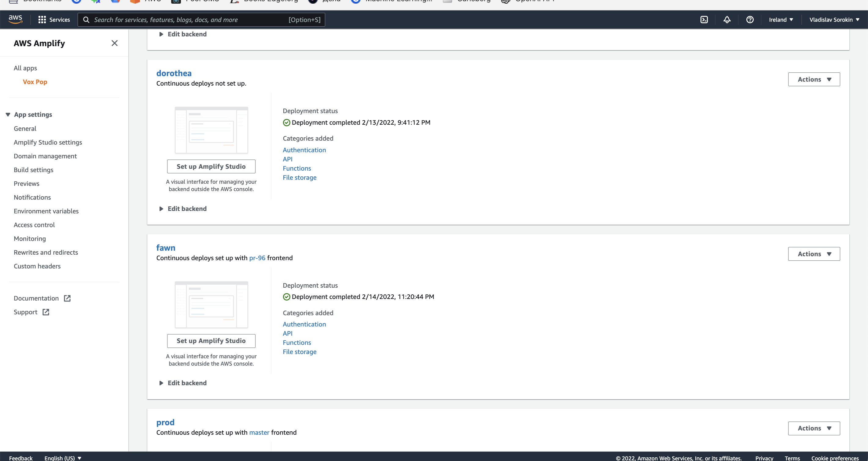Click the AWS home logo

click(15, 19)
